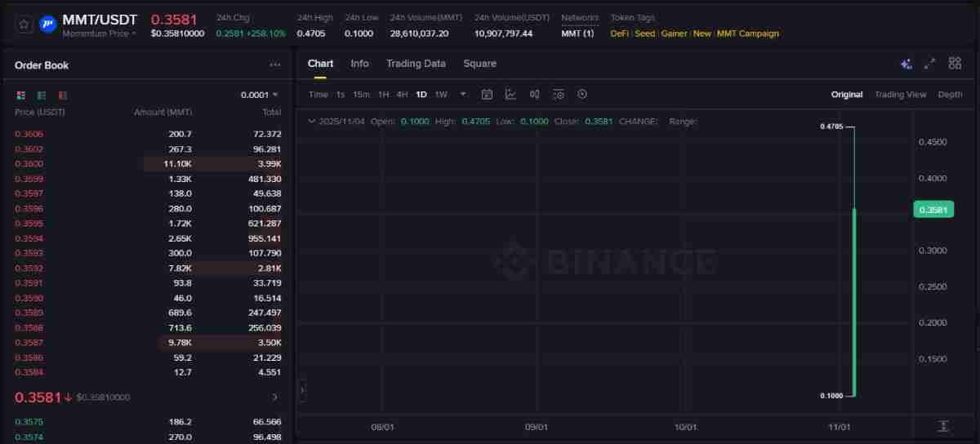Open the Trading Data tab
980x444 pixels.
point(416,64)
